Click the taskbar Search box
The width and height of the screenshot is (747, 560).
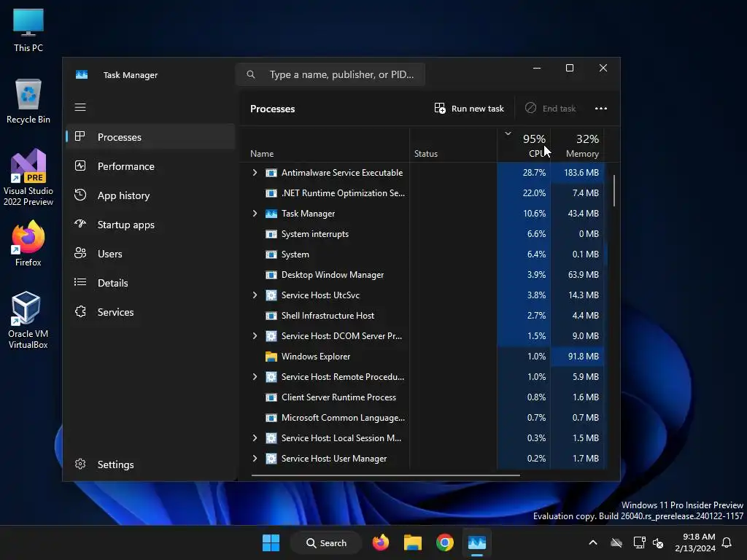pyautogui.click(x=326, y=542)
